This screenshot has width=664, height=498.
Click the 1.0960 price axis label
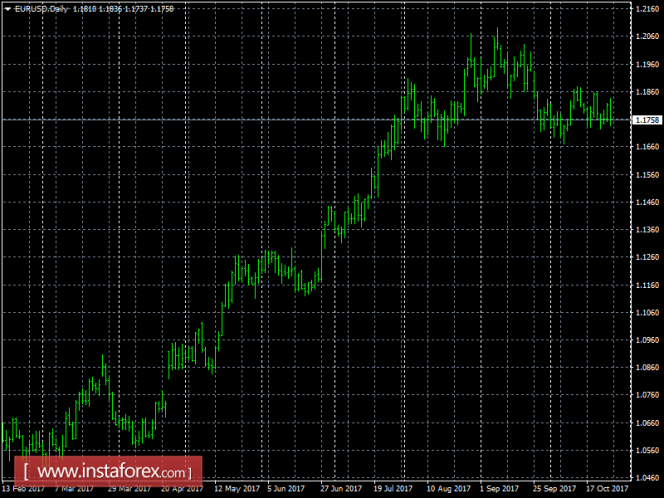coord(646,339)
